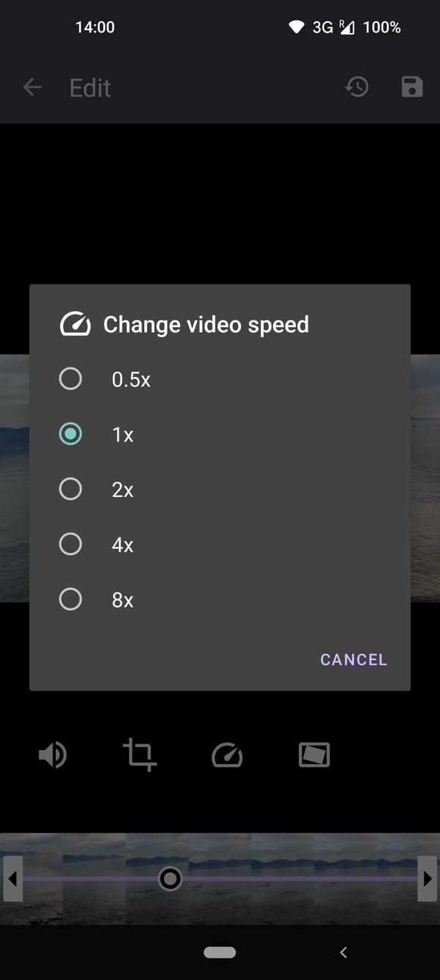Viewport: 440px width, 980px height.
Task: Select 0.5x playback speed
Action: 71,378
